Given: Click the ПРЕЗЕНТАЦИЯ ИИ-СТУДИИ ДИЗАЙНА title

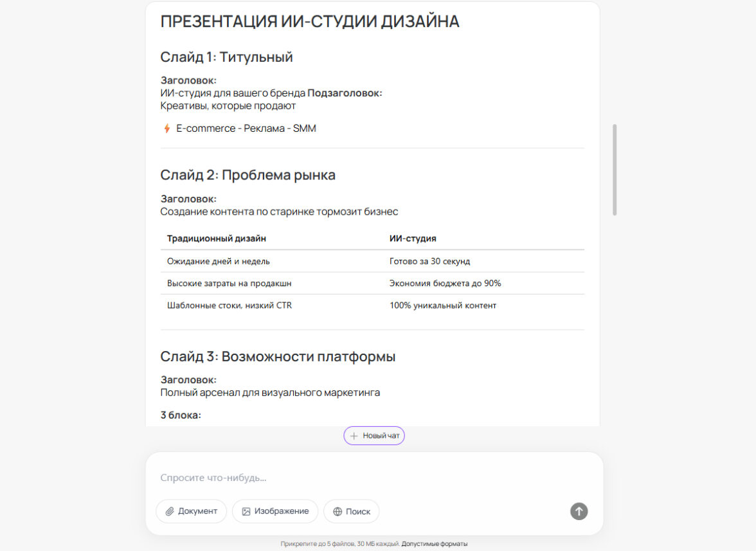Looking at the screenshot, I should pyautogui.click(x=310, y=21).
